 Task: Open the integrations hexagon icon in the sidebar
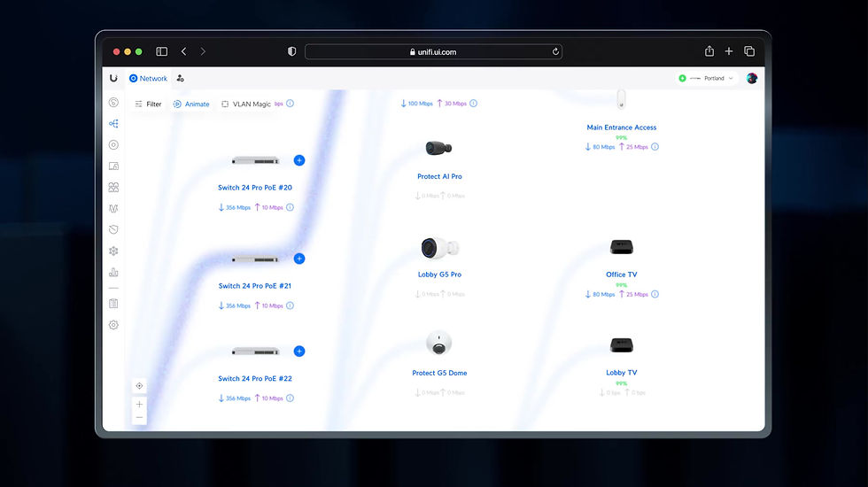[x=113, y=251]
